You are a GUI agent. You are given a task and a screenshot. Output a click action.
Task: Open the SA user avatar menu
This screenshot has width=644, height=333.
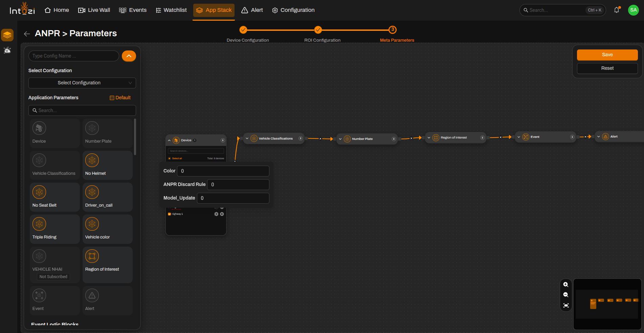pyautogui.click(x=633, y=10)
